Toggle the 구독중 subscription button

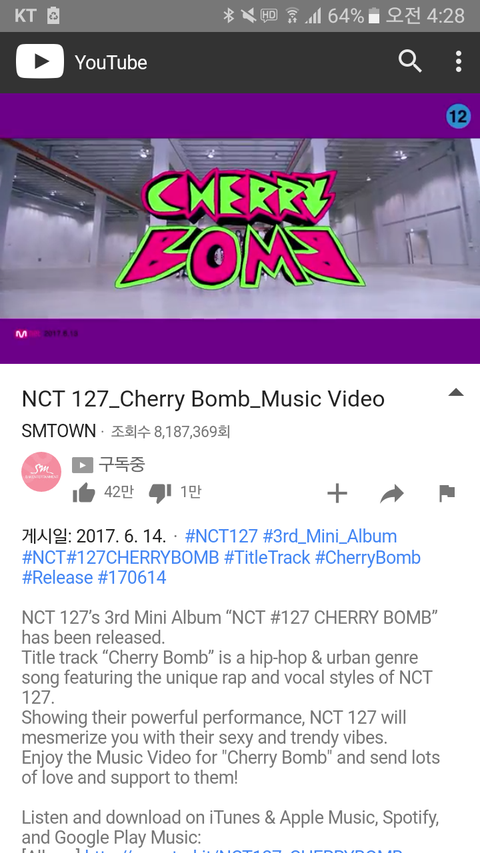tap(109, 465)
